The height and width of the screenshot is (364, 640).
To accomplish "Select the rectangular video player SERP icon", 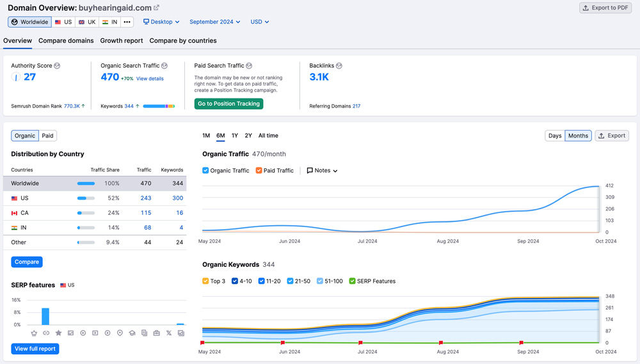I will click(x=95, y=333).
